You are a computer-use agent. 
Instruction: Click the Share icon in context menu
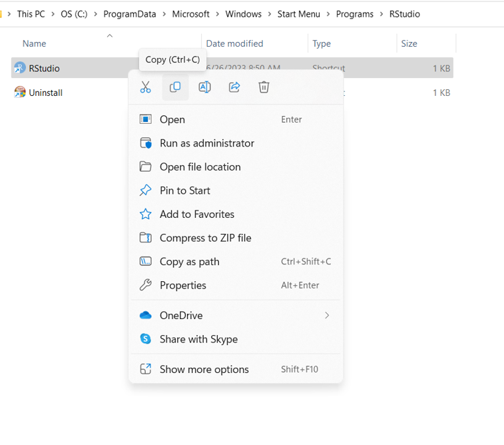[234, 87]
